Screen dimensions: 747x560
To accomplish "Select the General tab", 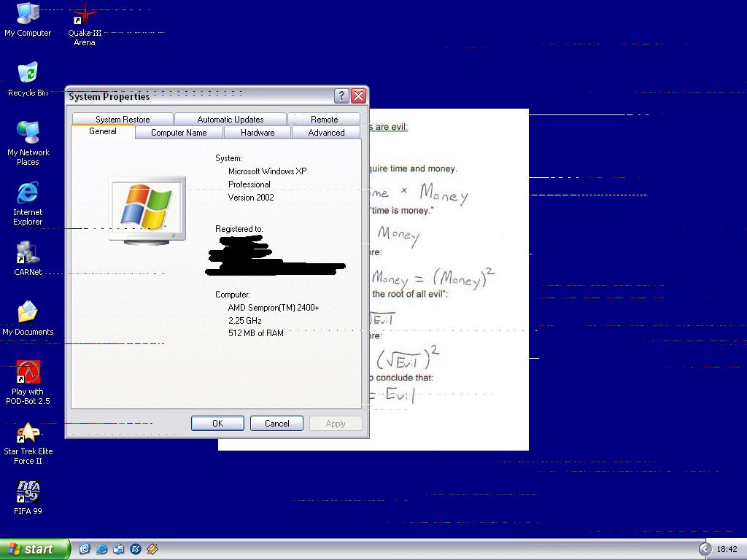I will click(x=102, y=131).
